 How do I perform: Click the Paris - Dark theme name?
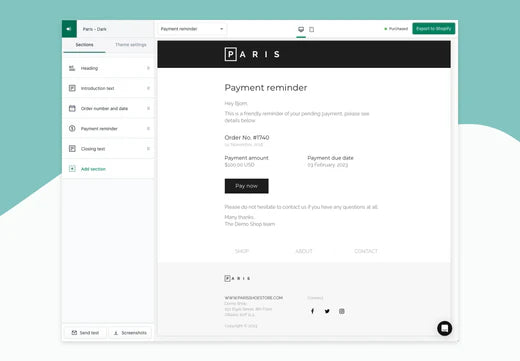click(x=95, y=29)
